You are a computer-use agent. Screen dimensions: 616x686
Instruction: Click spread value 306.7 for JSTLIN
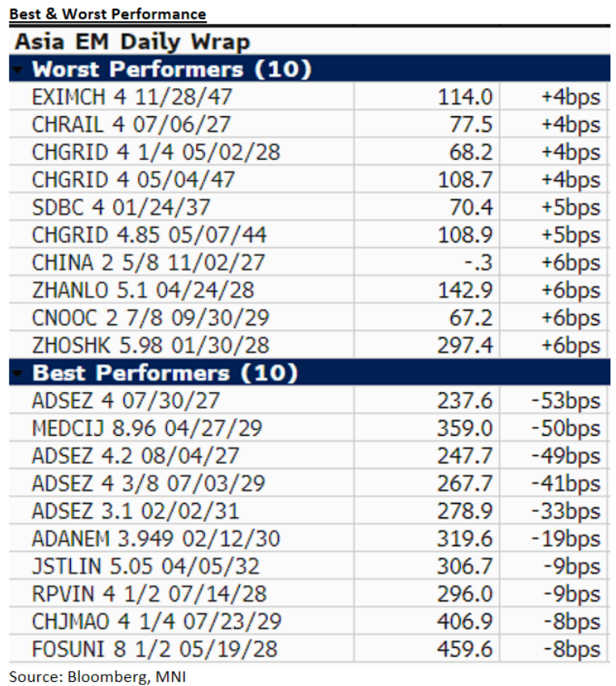465,566
